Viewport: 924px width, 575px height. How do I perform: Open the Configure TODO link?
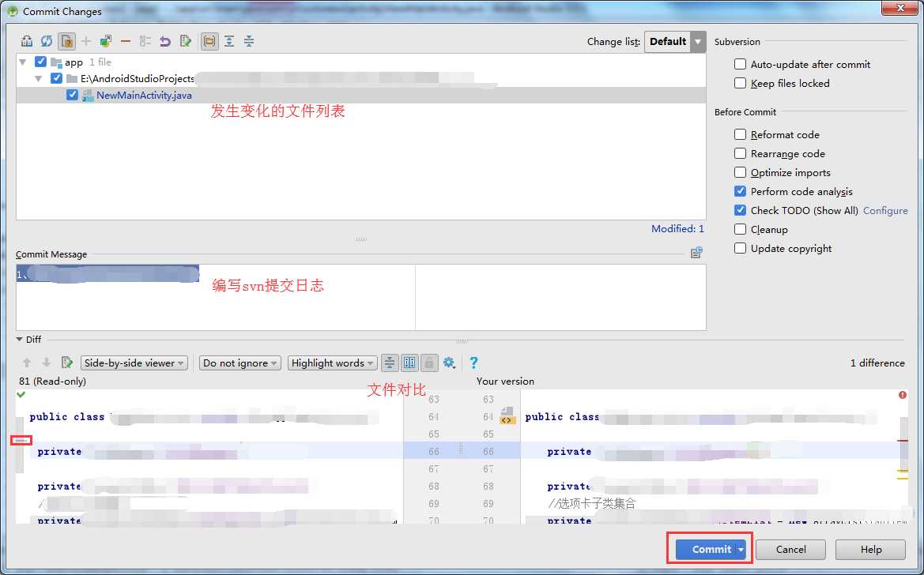(x=885, y=210)
